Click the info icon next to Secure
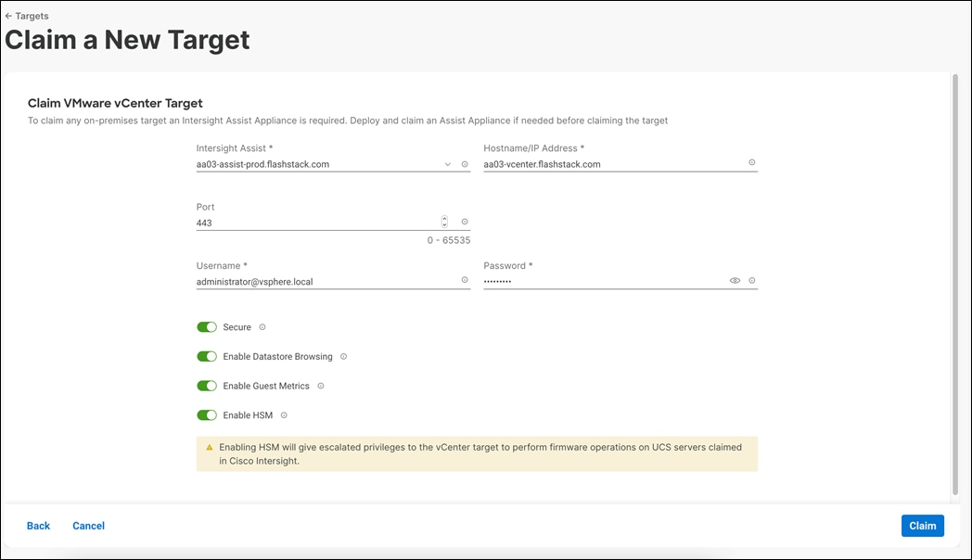Image resolution: width=972 pixels, height=560 pixels. (262, 326)
